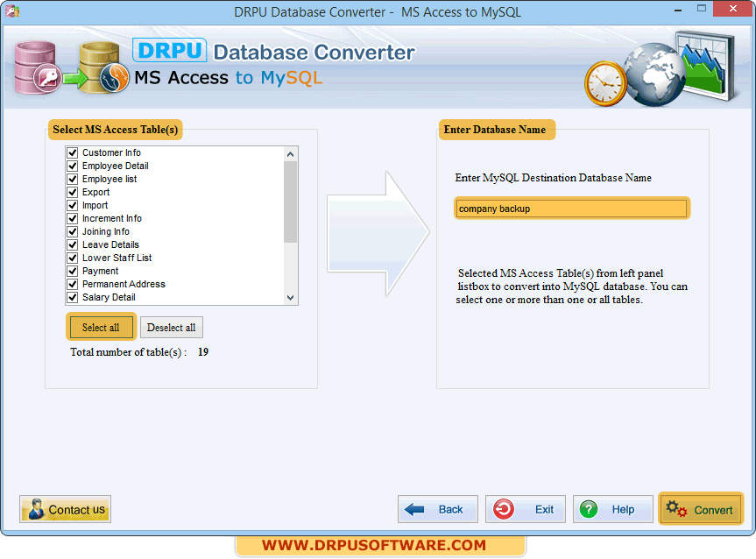Click the DRPU logo in the banner

pyautogui.click(x=170, y=50)
